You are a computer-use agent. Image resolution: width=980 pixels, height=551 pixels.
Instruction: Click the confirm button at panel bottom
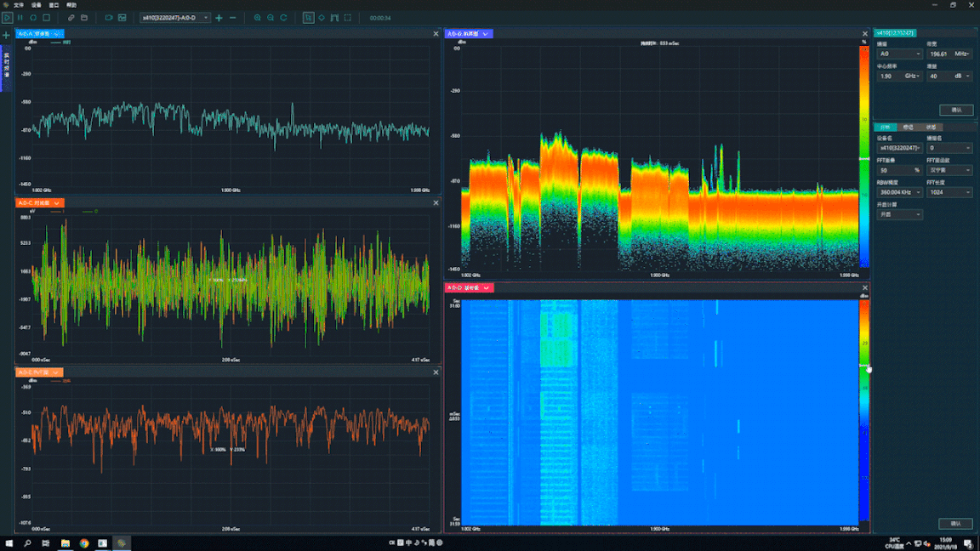point(955,524)
